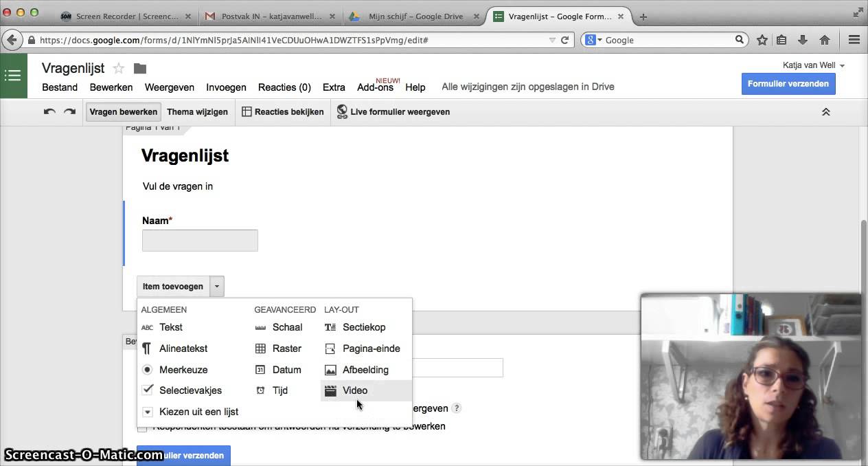Click the Naam answer text field
Image resolution: width=868 pixels, height=466 pixels.
click(200, 241)
